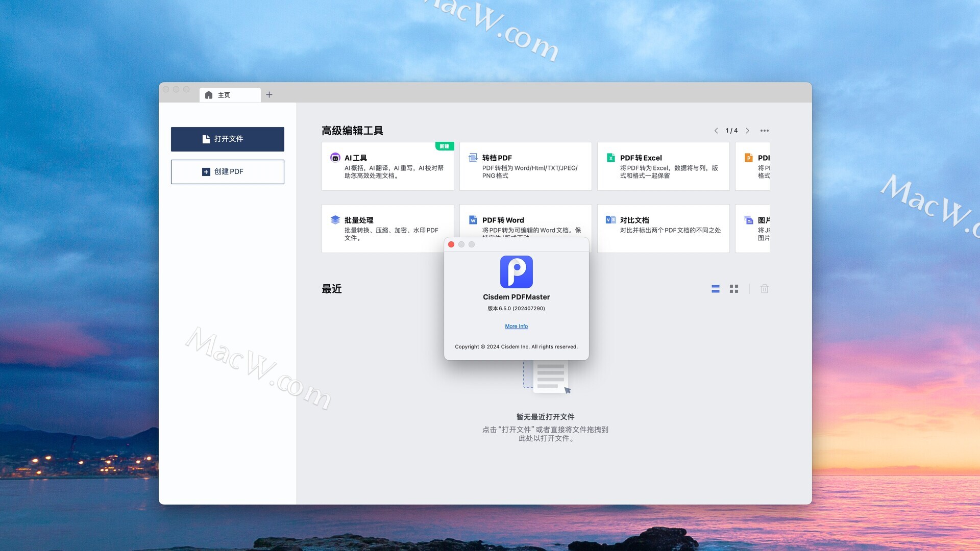This screenshot has width=980, height=551.
Task: Click the Create PDF (创建PDF) button
Action: [x=228, y=171]
